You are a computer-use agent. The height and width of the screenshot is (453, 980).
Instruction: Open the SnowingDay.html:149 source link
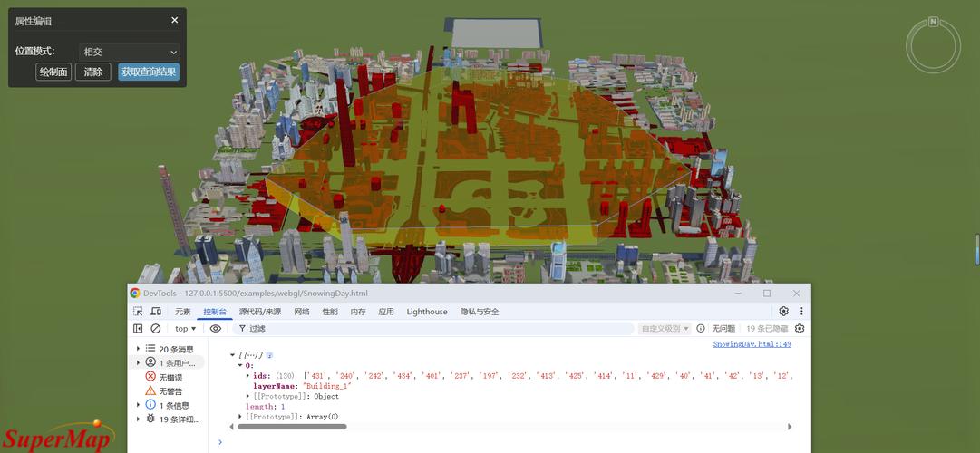click(752, 344)
